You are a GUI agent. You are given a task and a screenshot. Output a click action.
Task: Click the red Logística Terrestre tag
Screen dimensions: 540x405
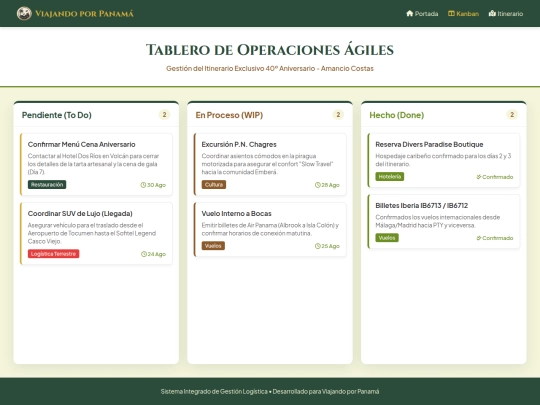click(53, 254)
